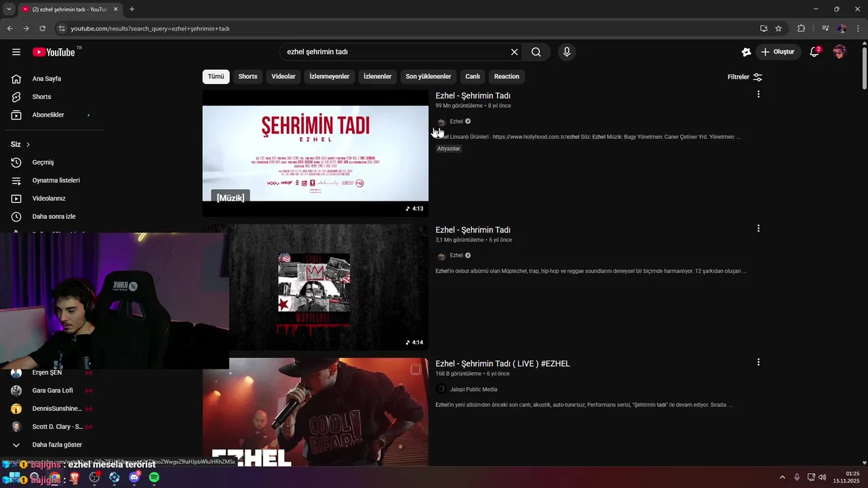Open Chrome extensions puzzle icon
Image resolution: width=868 pixels, height=488 pixels.
click(x=801, y=28)
